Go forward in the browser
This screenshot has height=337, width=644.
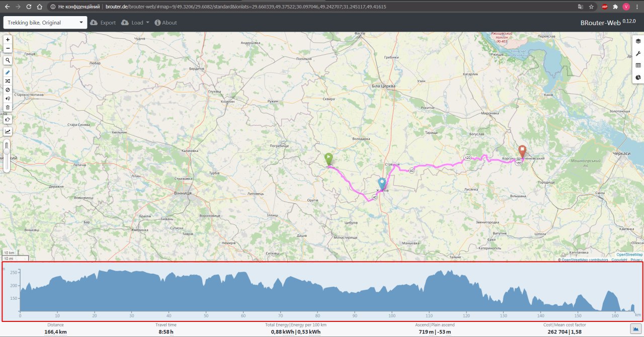click(18, 7)
